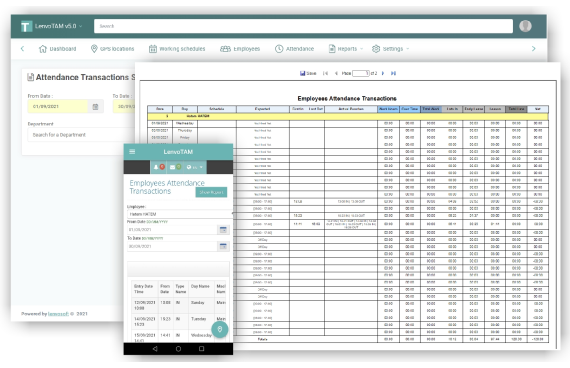Tap the Android home button

[x=178, y=349]
